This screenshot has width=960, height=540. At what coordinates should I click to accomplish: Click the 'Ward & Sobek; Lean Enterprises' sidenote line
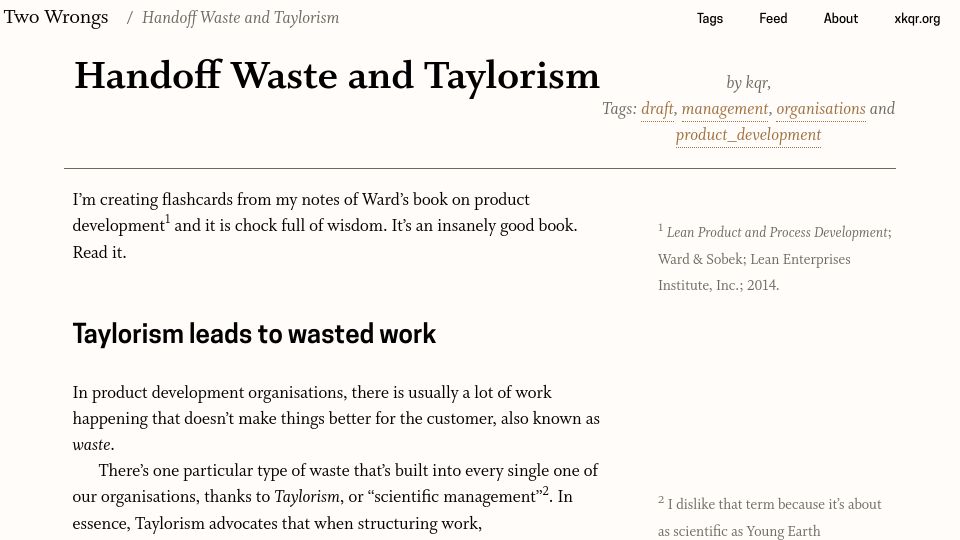pos(754,260)
